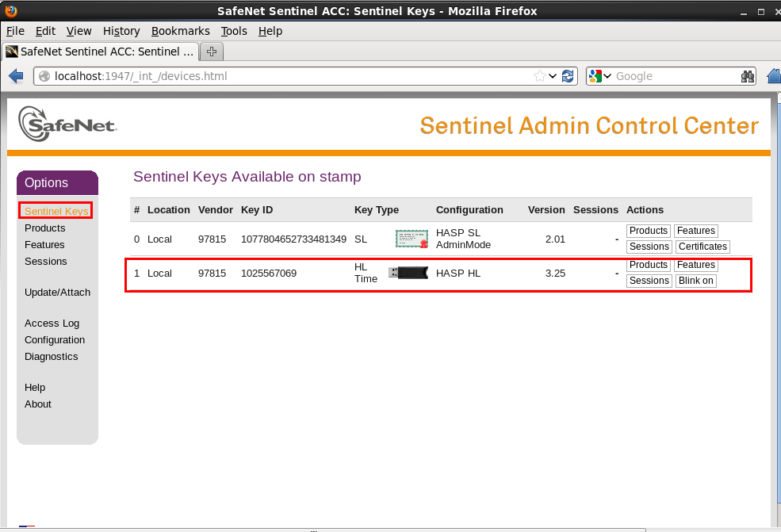Go to Sentinel Keys in Options sidebar
The height and width of the screenshot is (532, 781).
point(56,211)
